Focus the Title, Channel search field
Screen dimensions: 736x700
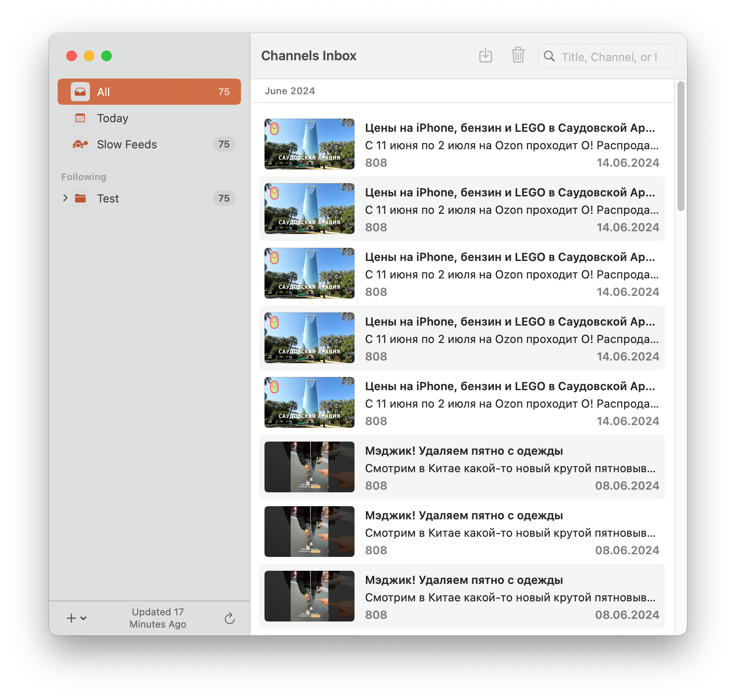[x=607, y=56]
